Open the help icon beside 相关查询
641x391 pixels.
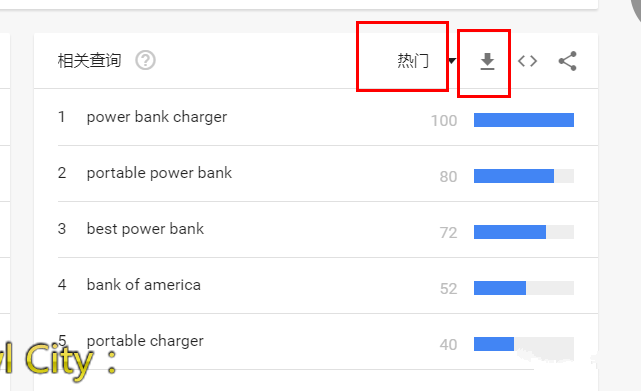click(145, 61)
